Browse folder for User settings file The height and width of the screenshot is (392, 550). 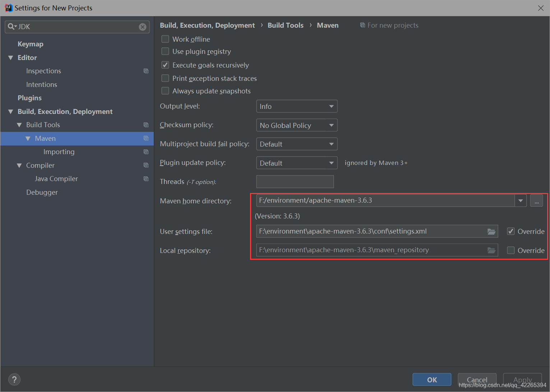point(491,231)
